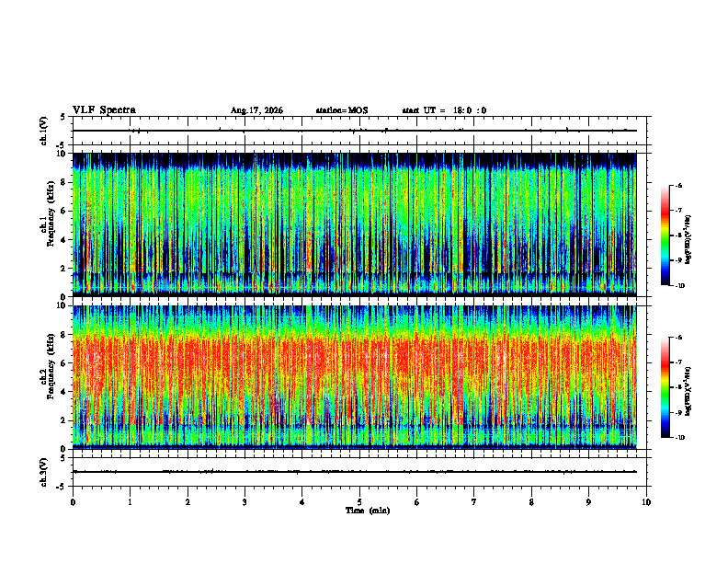This screenshot has width=728, height=563.
Task: Click the '-5' tick on ch.1(V) axis
Action: click(x=62, y=145)
